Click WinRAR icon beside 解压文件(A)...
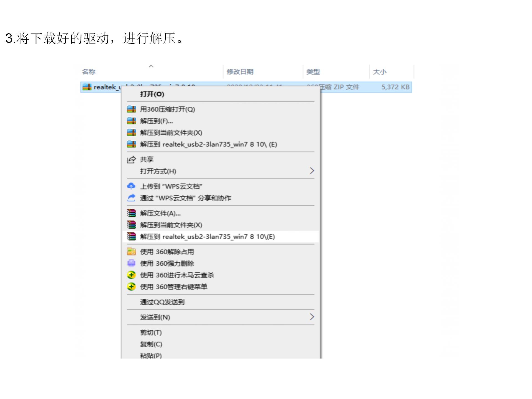This screenshot has width=532, height=399. point(131,213)
